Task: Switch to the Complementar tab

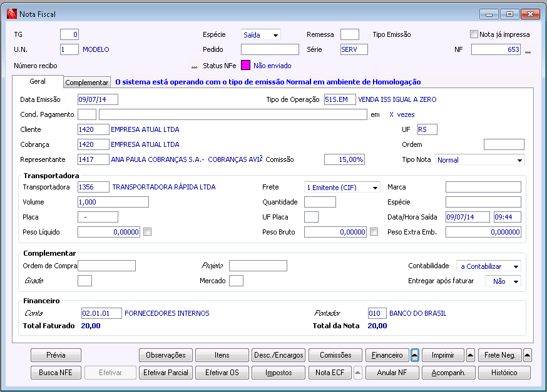Action: (88, 83)
